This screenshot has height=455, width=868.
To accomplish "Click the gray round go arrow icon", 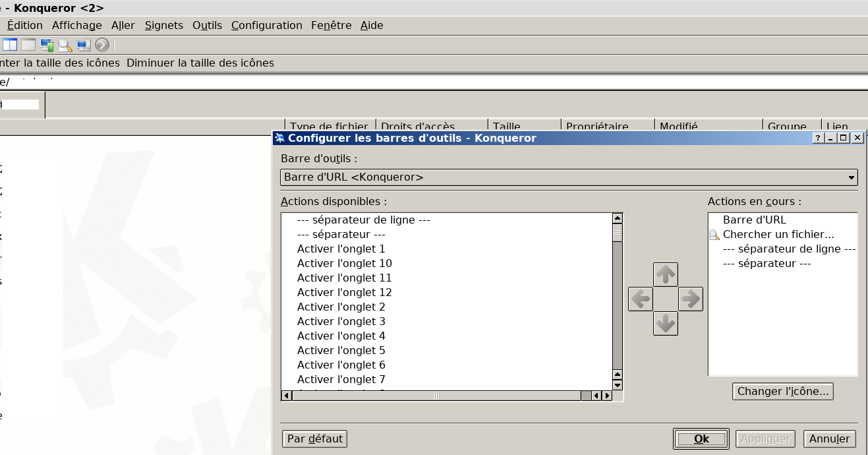I will coord(102,45).
